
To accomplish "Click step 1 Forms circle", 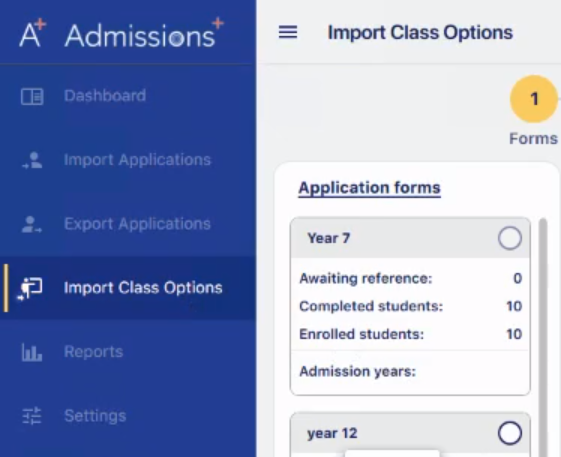I will tap(534, 99).
